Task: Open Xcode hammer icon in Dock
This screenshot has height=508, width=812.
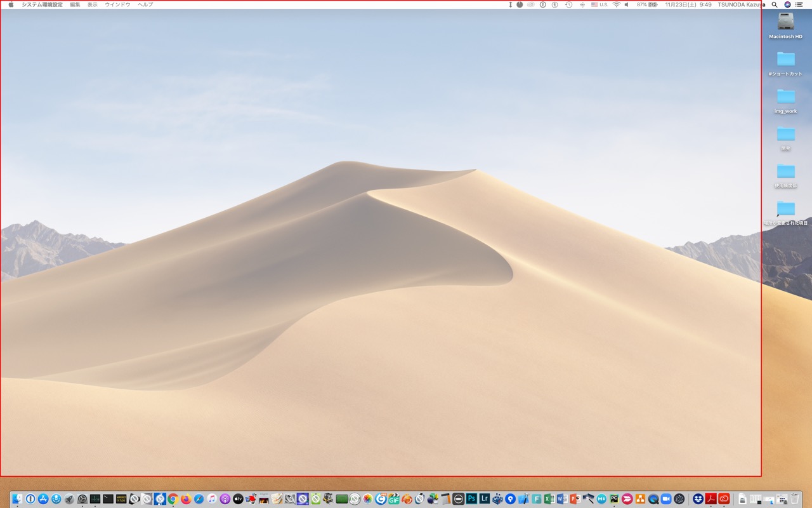Action: 523,499
